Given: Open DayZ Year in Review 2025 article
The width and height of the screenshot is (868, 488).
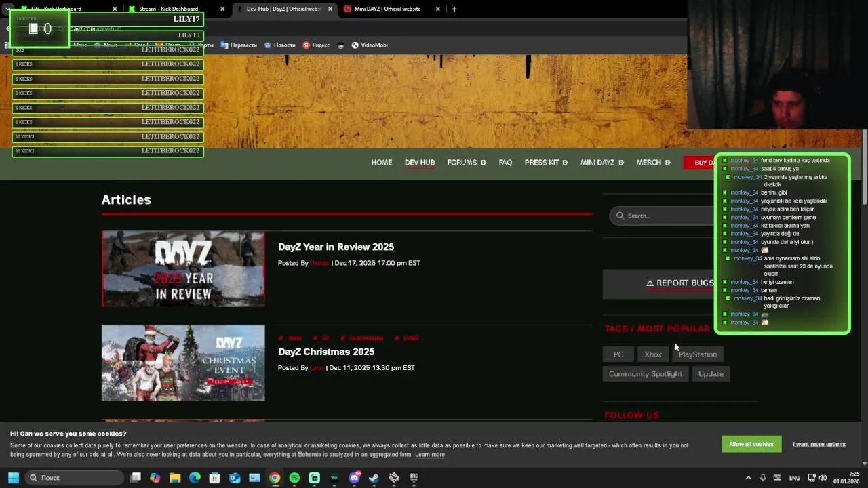Looking at the screenshot, I should (x=336, y=247).
